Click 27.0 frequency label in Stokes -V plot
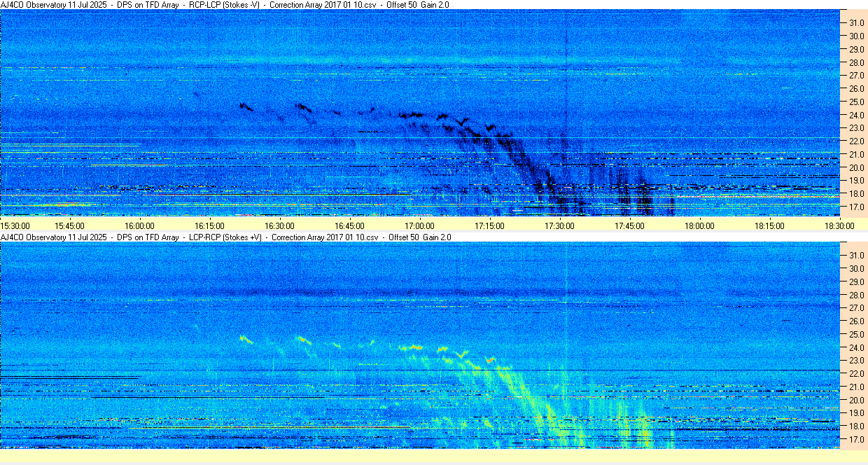The width and height of the screenshot is (868, 465). (x=856, y=75)
